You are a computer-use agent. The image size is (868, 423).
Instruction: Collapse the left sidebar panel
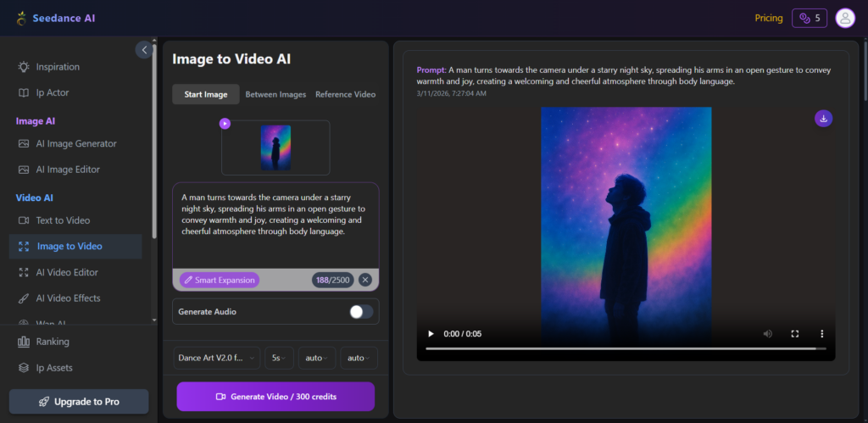click(144, 50)
